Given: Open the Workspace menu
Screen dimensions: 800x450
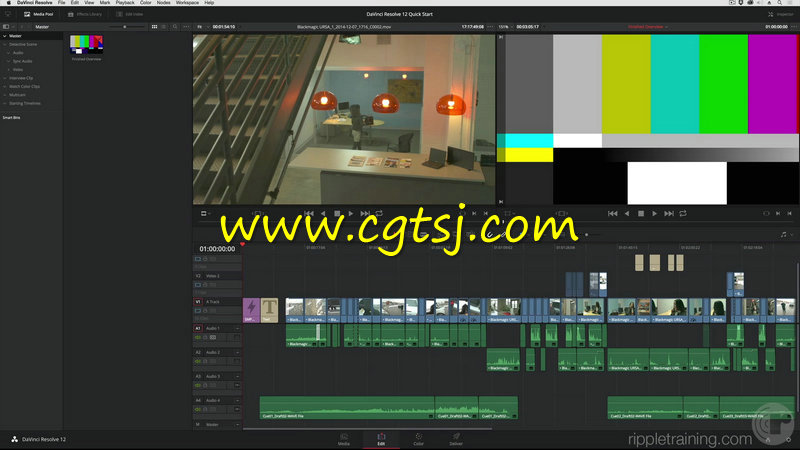Looking at the screenshot, I should [x=187, y=3].
